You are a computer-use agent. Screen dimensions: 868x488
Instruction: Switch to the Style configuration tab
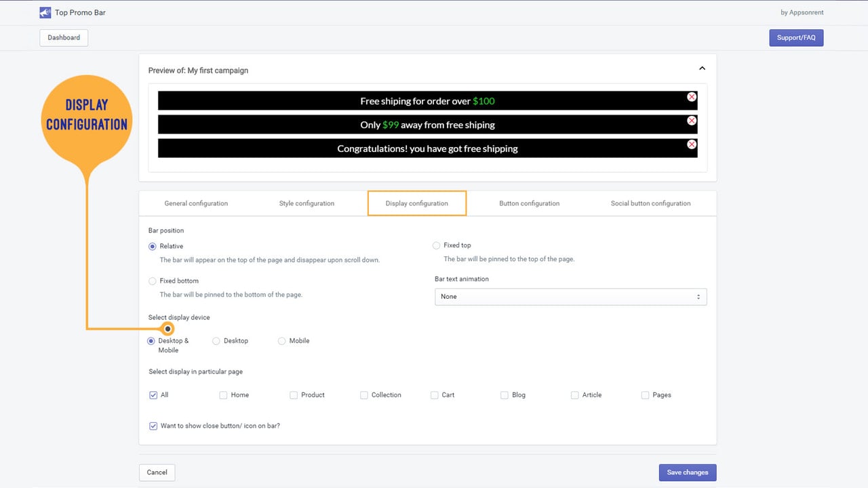307,203
